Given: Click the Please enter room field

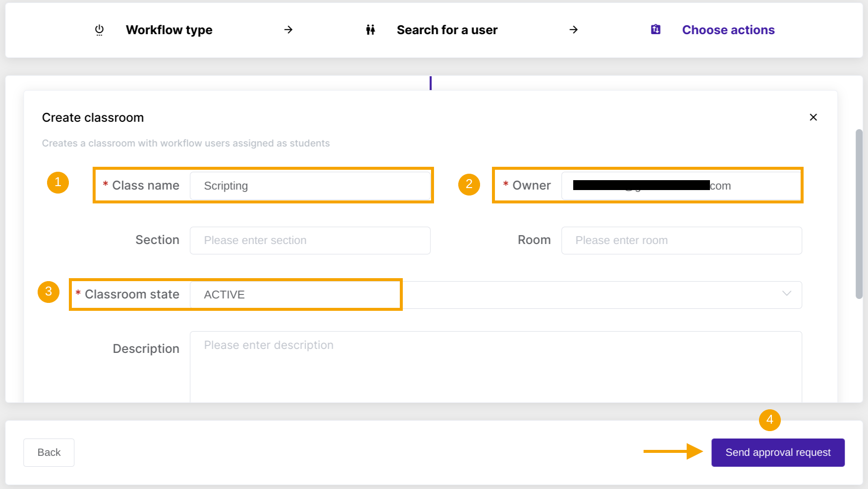Looking at the screenshot, I should click(681, 240).
